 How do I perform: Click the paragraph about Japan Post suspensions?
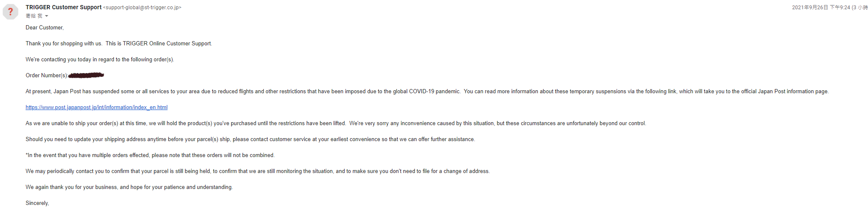click(x=427, y=92)
